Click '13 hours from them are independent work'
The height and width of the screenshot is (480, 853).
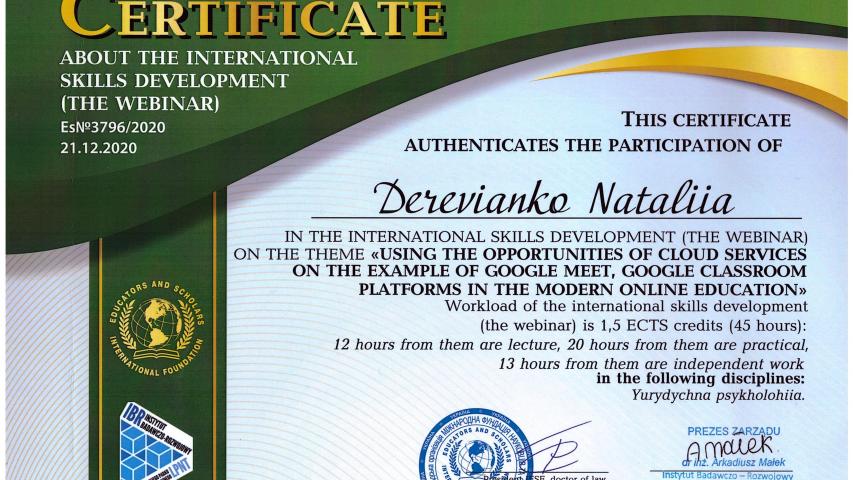[651, 364]
